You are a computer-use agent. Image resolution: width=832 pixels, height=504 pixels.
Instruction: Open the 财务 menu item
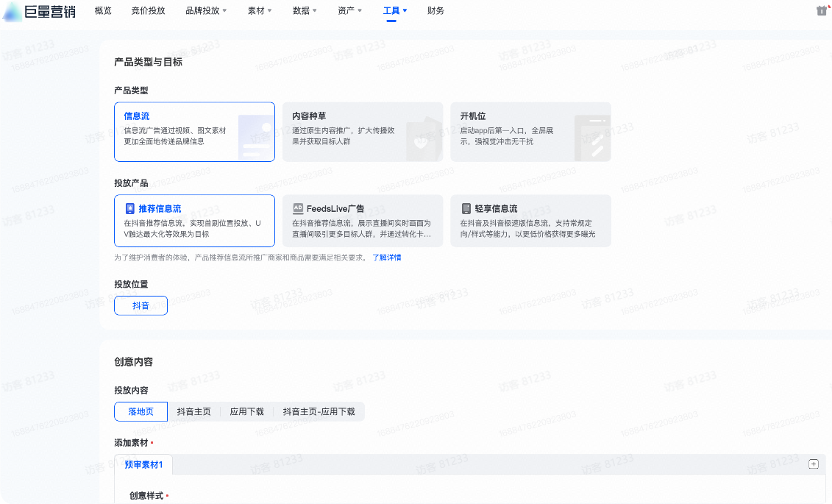pyautogui.click(x=435, y=10)
